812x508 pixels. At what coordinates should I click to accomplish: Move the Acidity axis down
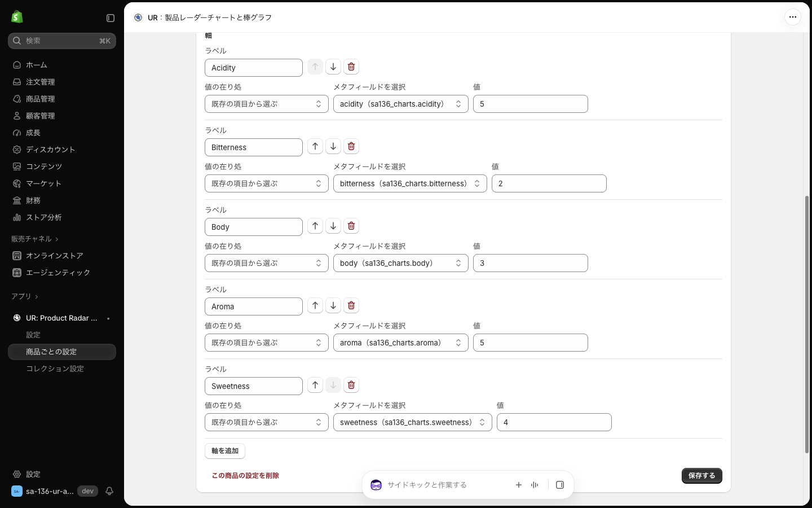coord(333,67)
